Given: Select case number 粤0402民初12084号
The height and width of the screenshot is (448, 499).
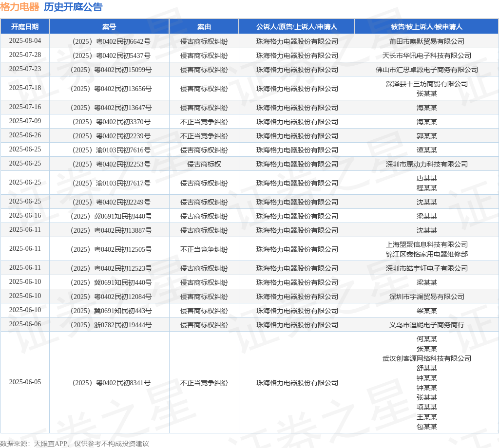Looking at the screenshot, I should point(111,297).
